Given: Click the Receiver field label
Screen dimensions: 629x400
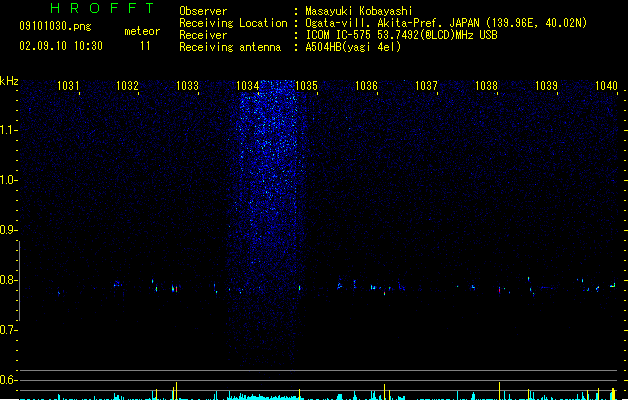Looking at the screenshot, I should 203,35.
